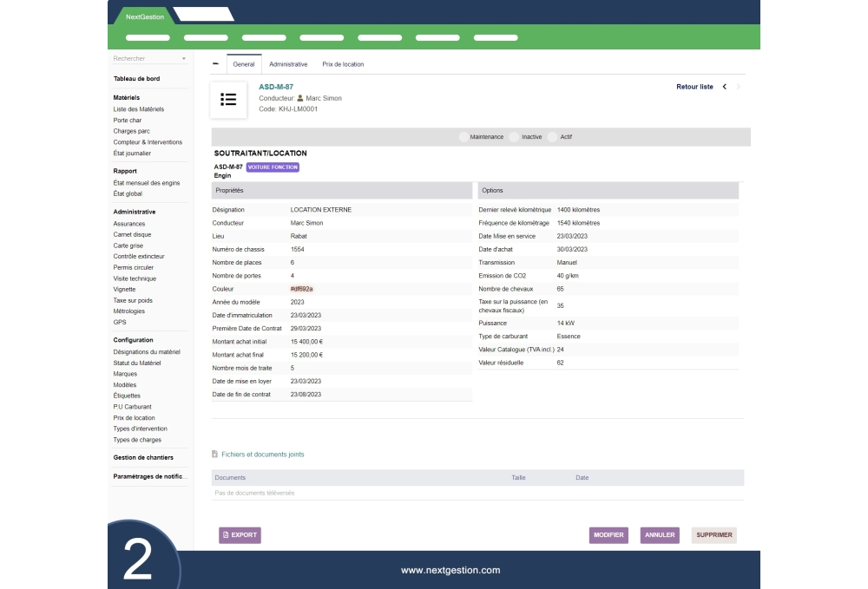Open the Rechercher dropdown arrow
Viewport: 868px width, 589px height.
184,59
